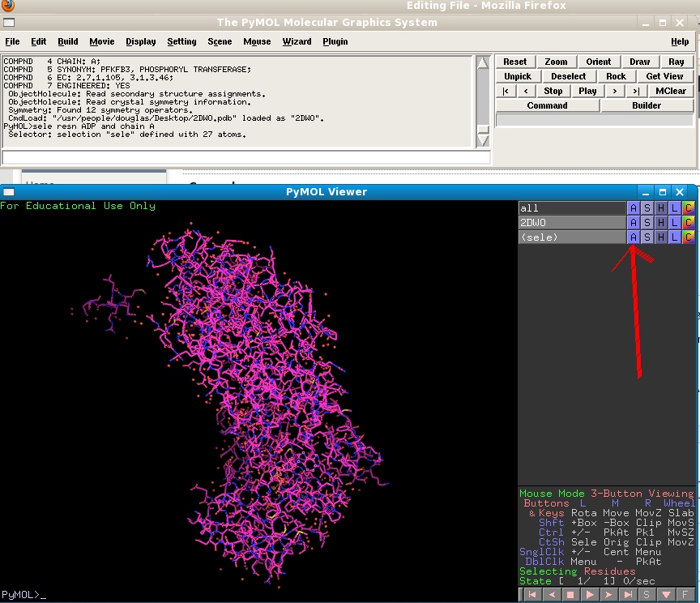
Task: Click the down-triangle rock button in viewer
Action: coord(666,595)
